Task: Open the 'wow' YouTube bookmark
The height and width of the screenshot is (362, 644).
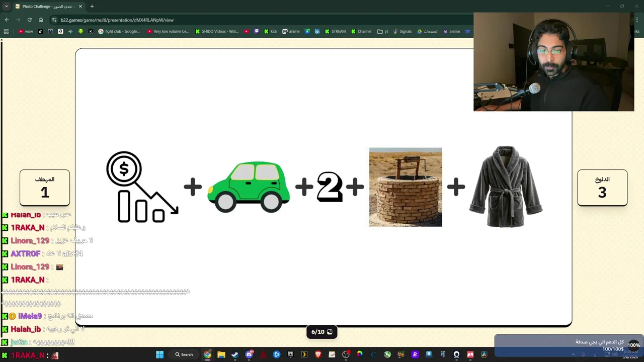Action: pyautogui.click(x=26, y=31)
